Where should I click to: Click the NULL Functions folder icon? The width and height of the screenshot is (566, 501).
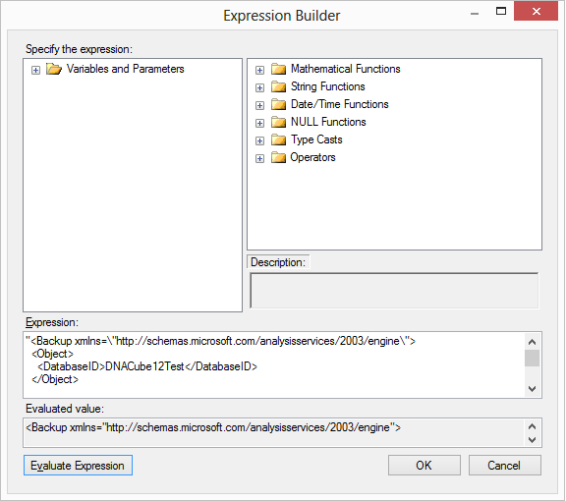coord(278,122)
